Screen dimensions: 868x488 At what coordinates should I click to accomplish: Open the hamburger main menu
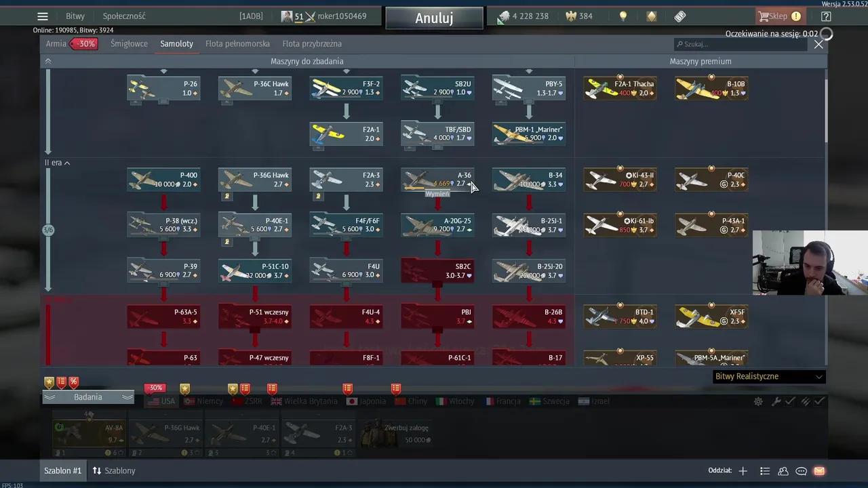[x=43, y=16]
